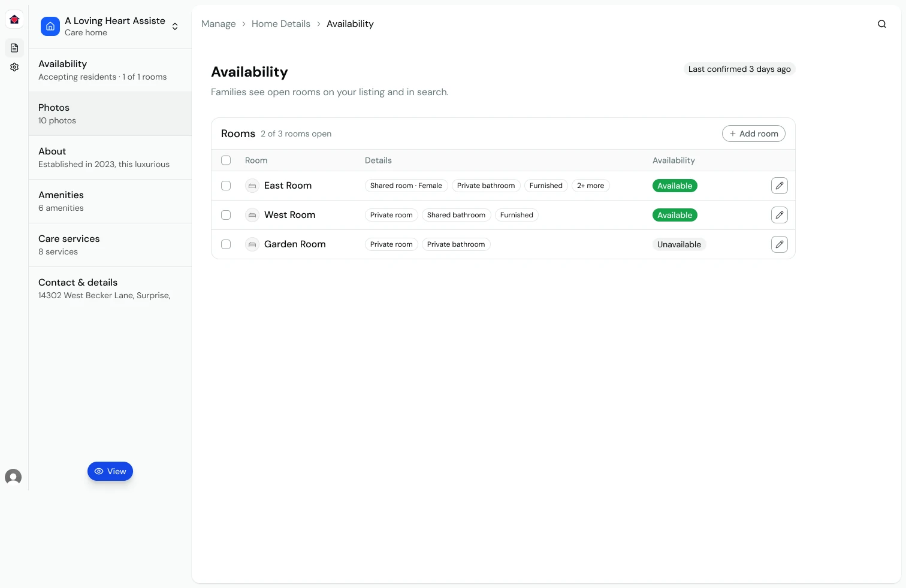The width and height of the screenshot is (906, 588).
Task: Open the user avatar profile icon
Action: pos(13,477)
